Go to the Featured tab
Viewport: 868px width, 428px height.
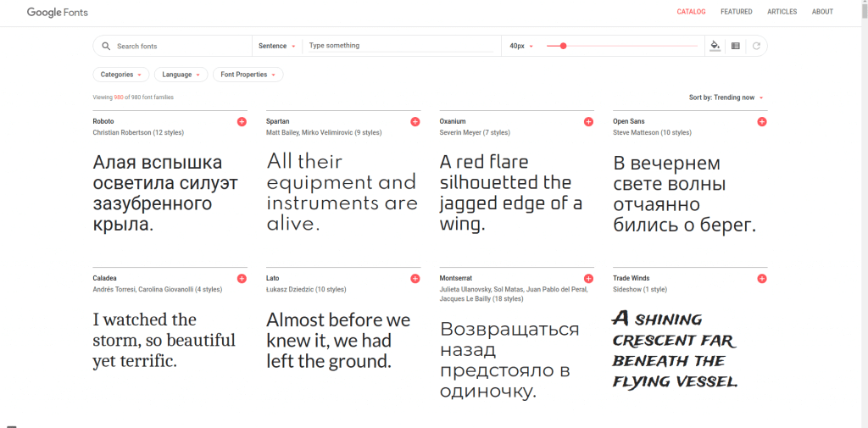(x=737, y=12)
